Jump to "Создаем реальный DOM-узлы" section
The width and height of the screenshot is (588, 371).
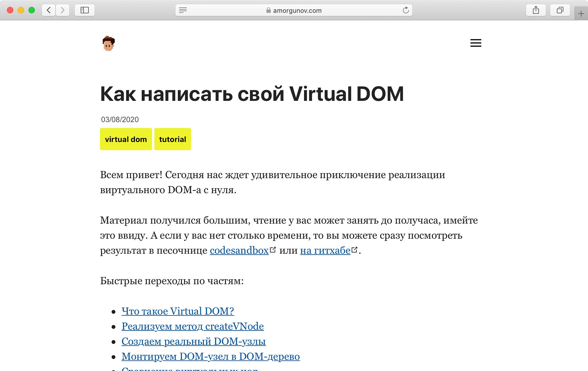[x=193, y=341]
